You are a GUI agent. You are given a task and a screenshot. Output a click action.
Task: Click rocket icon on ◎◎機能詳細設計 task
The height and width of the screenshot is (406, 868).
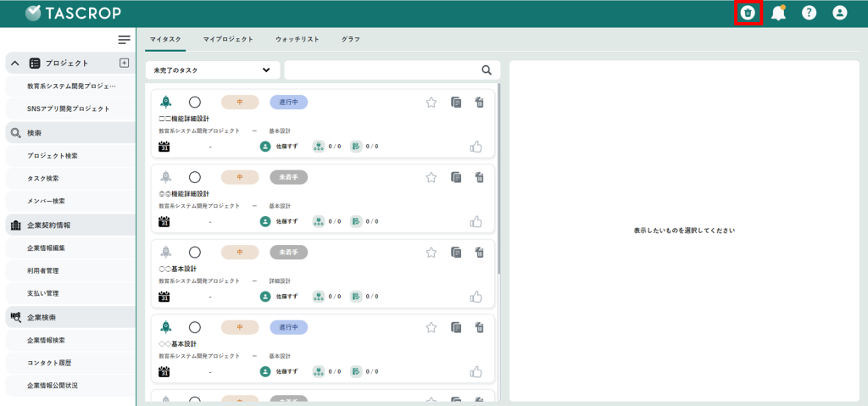tap(165, 176)
